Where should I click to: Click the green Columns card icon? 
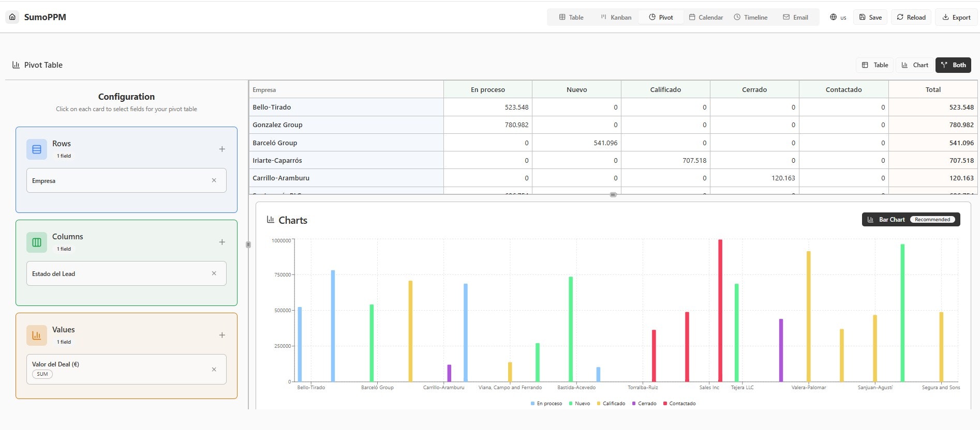pos(37,242)
